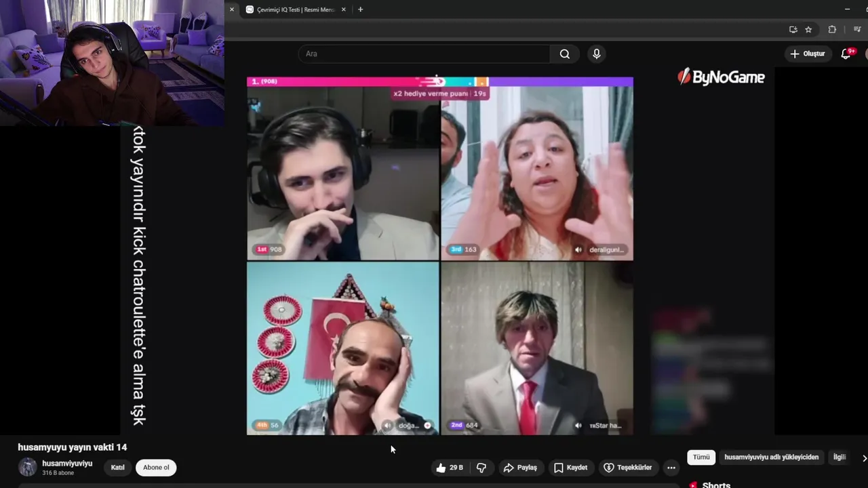Screen dimensions: 868x488
Task: Click the Shorts section heading
Action: point(716,485)
